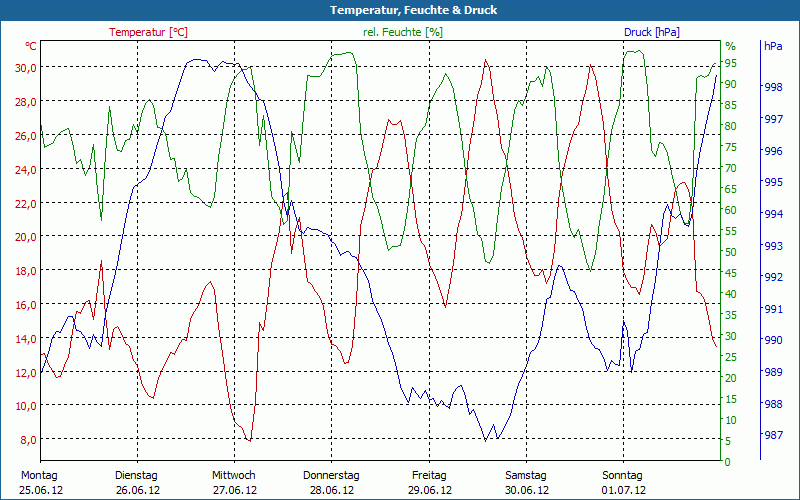The image size is (800, 500).
Task: Click the '992' pressure axis value
Action: pos(773,277)
